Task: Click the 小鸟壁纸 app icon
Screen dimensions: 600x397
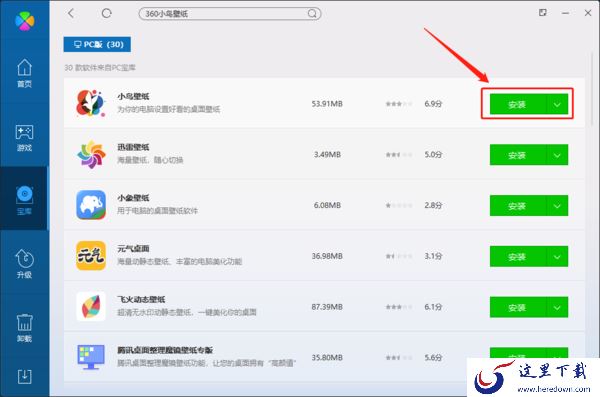Action: [x=91, y=103]
